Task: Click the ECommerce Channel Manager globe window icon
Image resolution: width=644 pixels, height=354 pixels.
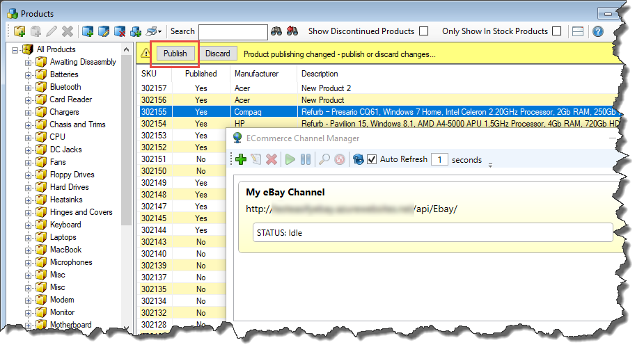Action: pos(237,138)
